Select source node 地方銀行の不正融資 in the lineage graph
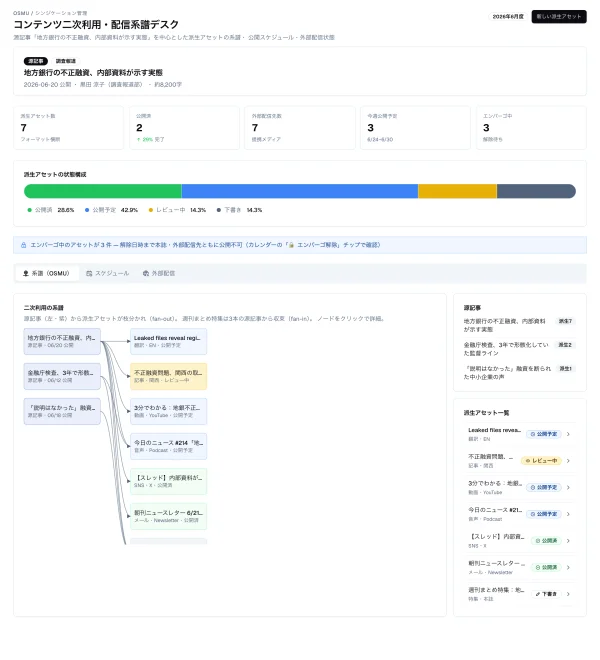This screenshot has height=660, width=600. pos(62,341)
